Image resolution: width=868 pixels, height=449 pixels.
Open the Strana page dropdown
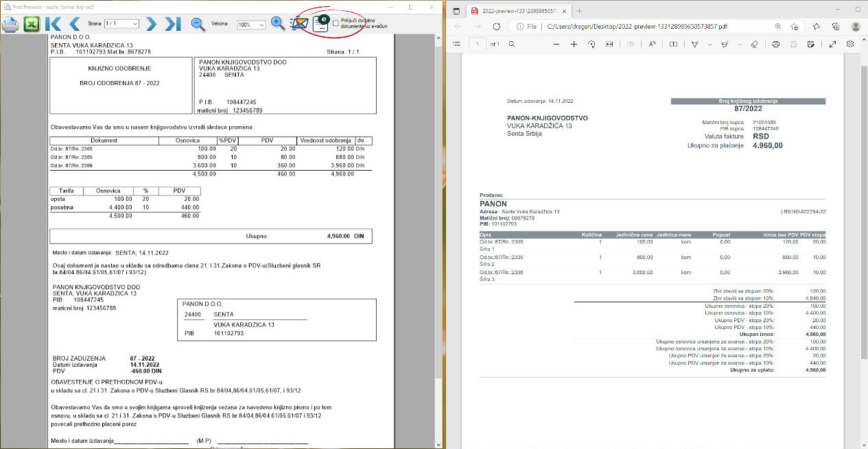tap(121, 24)
